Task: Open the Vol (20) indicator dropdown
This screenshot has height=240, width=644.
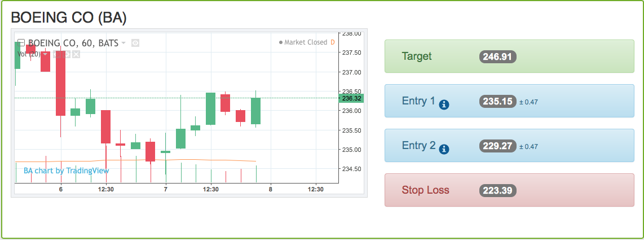Action: coord(45,54)
